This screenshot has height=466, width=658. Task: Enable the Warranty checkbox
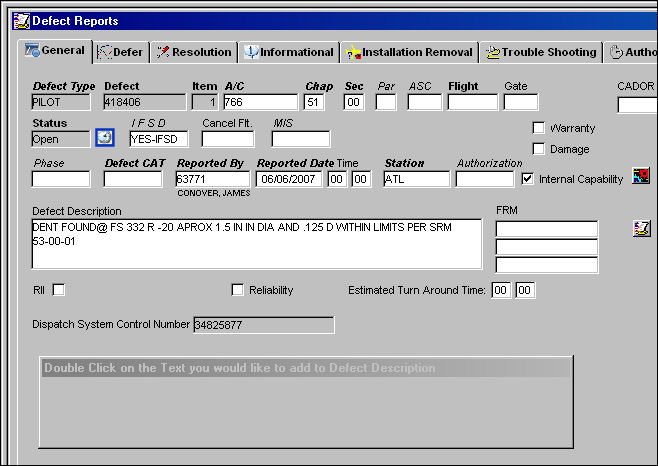point(538,128)
